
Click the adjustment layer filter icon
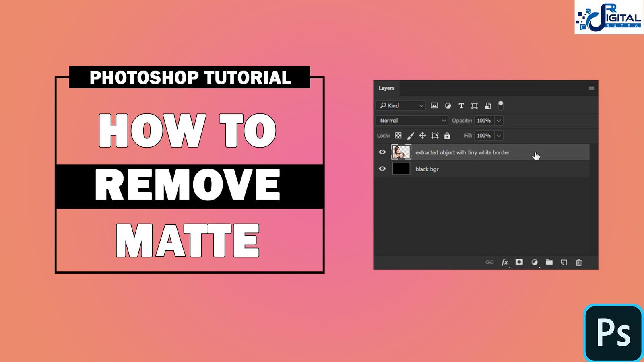pos(448,105)
